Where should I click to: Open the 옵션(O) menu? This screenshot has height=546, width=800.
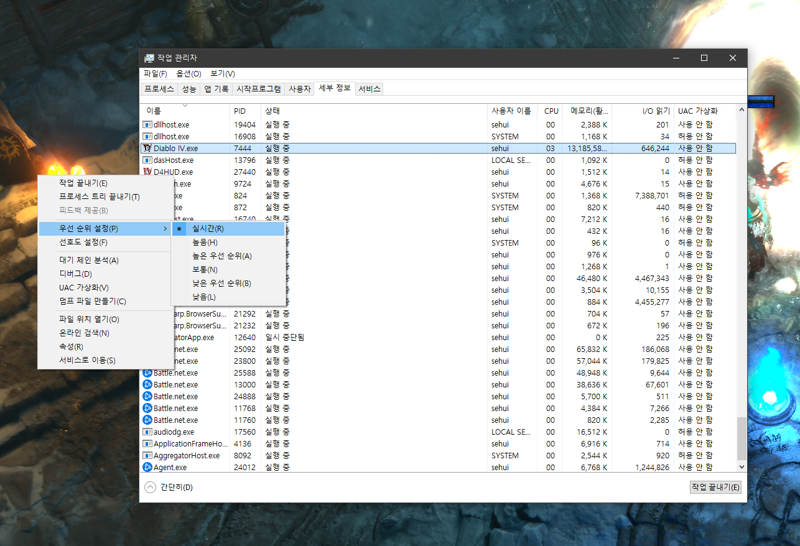pos(189,73)
